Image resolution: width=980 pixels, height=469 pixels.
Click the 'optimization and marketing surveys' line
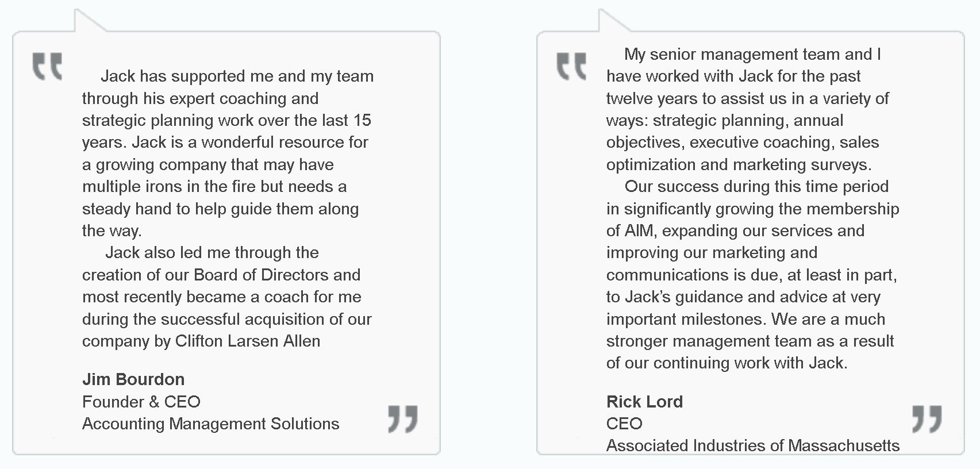coord(739,165)
